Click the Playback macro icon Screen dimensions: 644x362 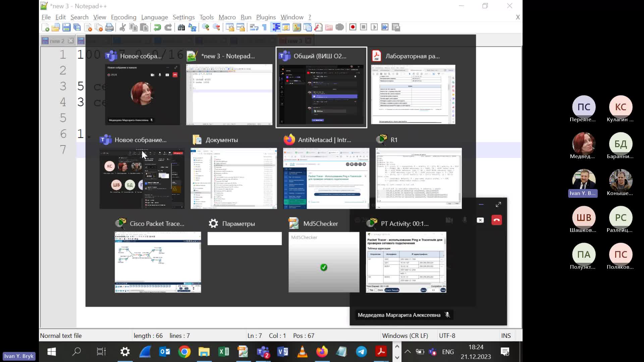click(374, 27)
